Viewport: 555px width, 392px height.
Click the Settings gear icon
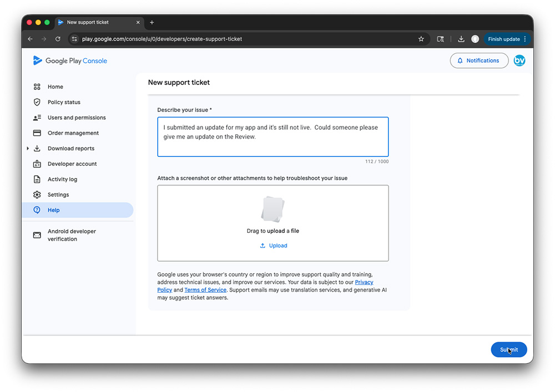(37, 195)
